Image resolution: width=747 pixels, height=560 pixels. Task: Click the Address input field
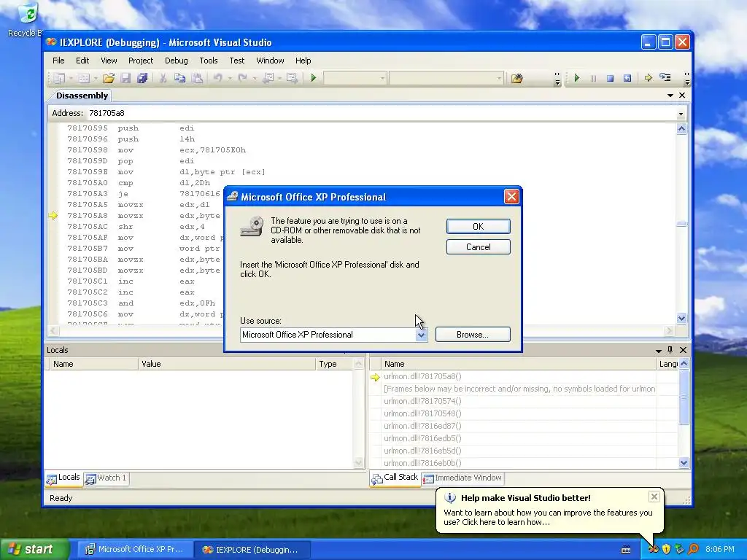coord(381,113)
